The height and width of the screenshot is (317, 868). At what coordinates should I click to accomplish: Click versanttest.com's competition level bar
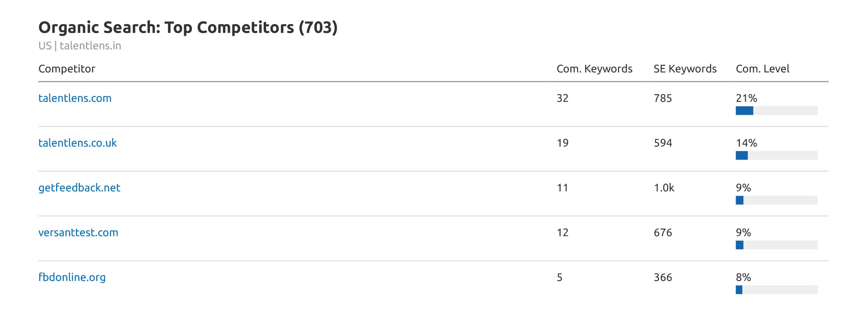776,245
